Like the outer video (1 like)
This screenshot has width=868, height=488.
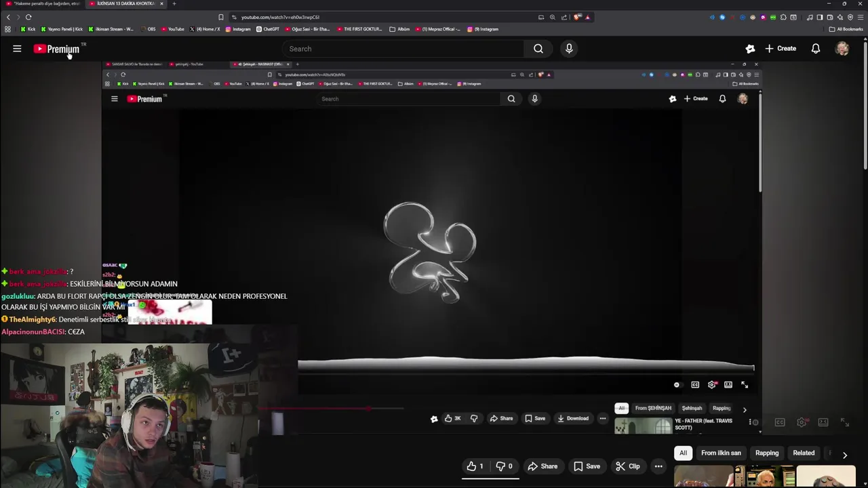click(x=475, y=466)
